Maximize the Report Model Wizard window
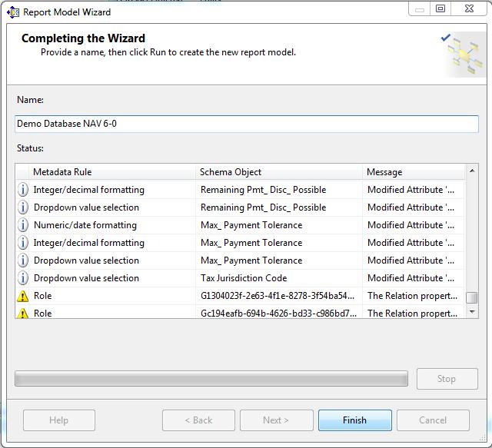This screenshot has width=492, height=448. (440, 8)
